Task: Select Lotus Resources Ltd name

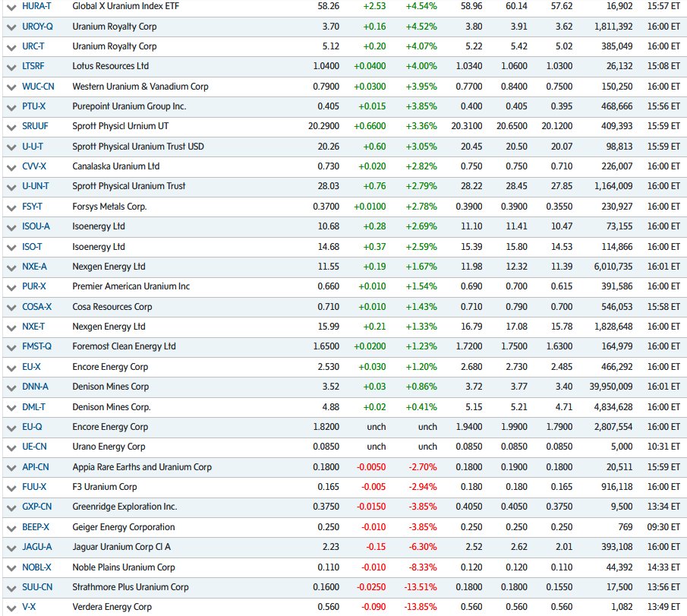Action: pyautogui.click(x=110, y=66)
